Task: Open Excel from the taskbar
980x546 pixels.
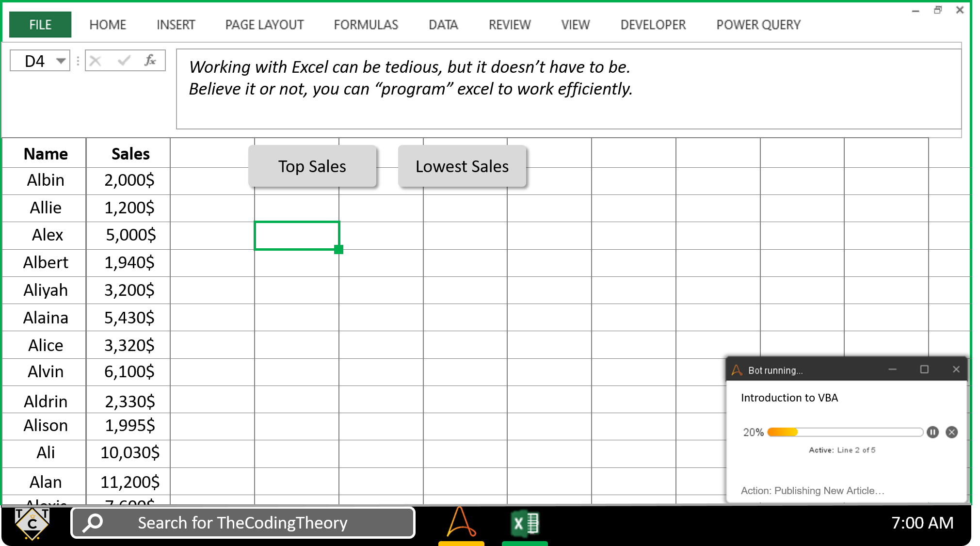Action: pyautogui.click(x=524, y=523)
